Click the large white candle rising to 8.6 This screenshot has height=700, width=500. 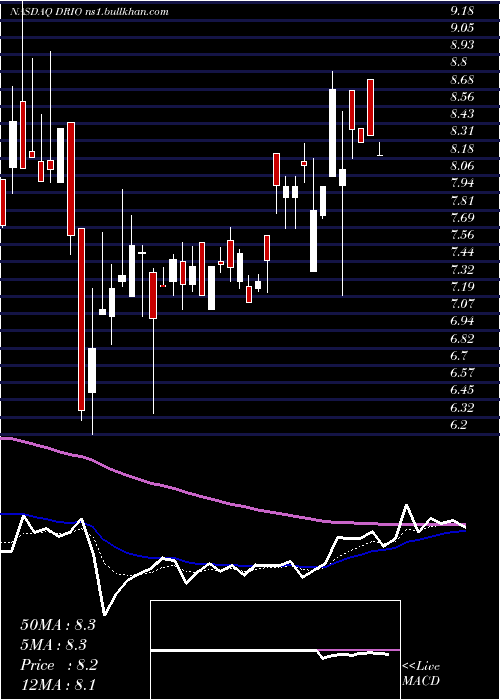333,133
